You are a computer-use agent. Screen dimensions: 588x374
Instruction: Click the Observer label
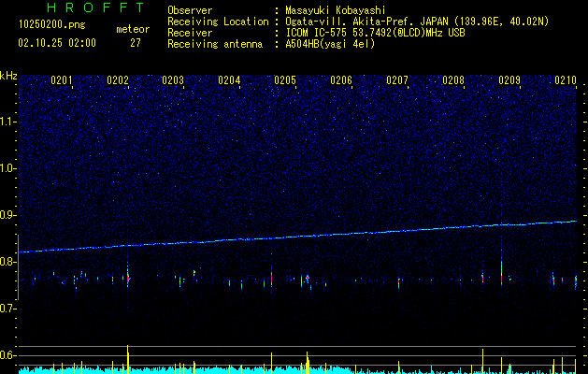[190, 10]
